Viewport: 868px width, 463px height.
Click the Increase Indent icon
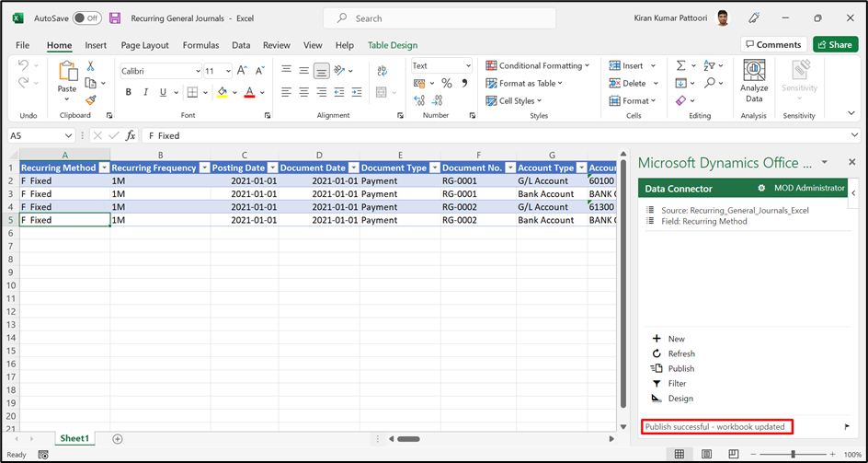tap(357, 92)
